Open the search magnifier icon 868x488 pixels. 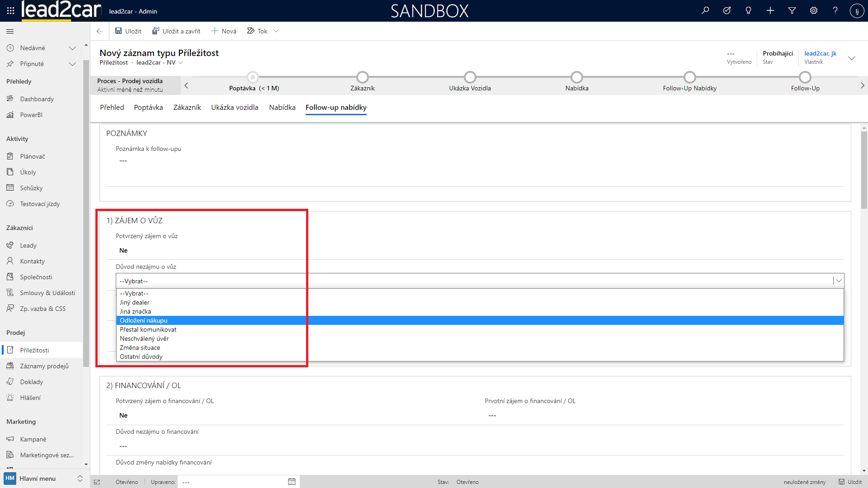705,10
